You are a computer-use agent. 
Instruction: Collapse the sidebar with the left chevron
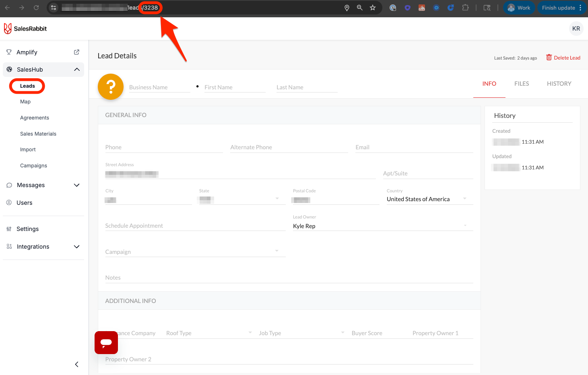tap(76, 364)
